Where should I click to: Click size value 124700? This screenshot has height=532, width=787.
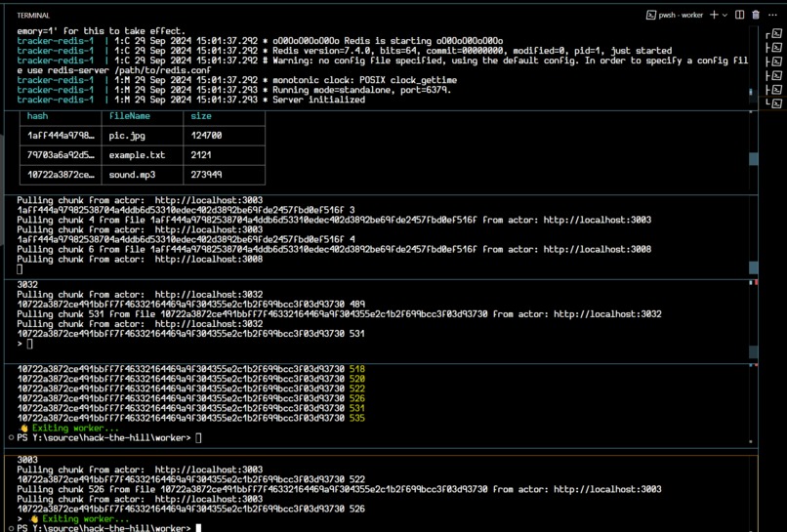pyautogui.click(x=206, y=136)
